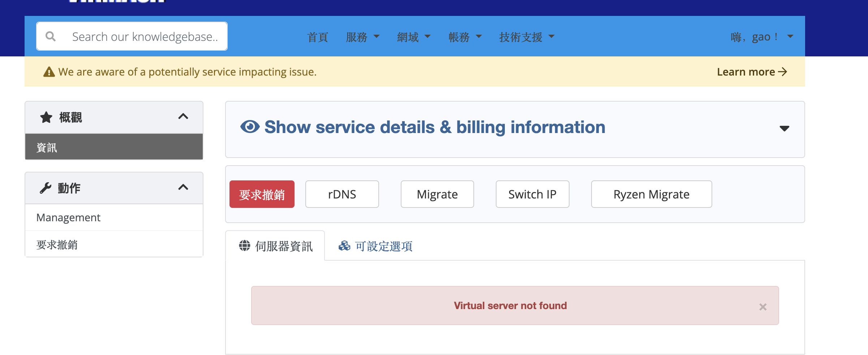The image size is (868, 355).
Task: Switch to the 伺服器資訊 tab
Action: (275, 246)
